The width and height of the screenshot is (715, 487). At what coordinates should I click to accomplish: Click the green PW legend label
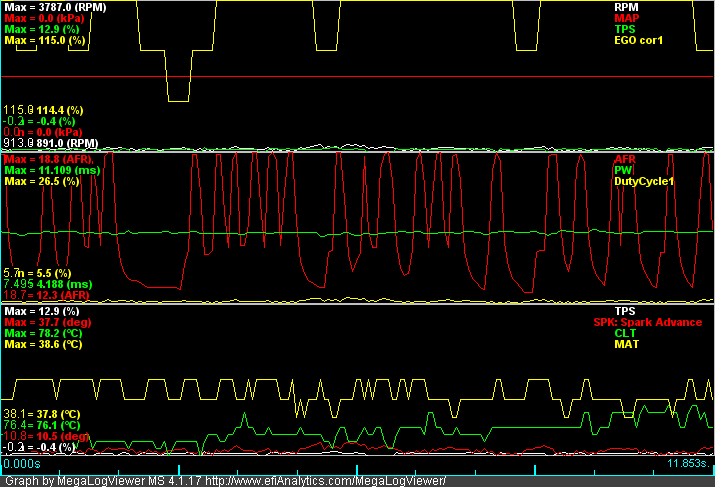(621, 171)
